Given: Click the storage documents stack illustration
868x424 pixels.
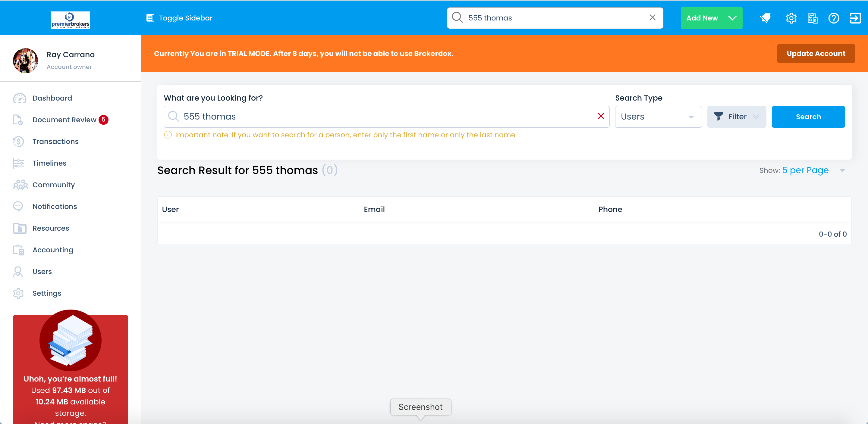Looking at the screenshot, I should [70, 340].
